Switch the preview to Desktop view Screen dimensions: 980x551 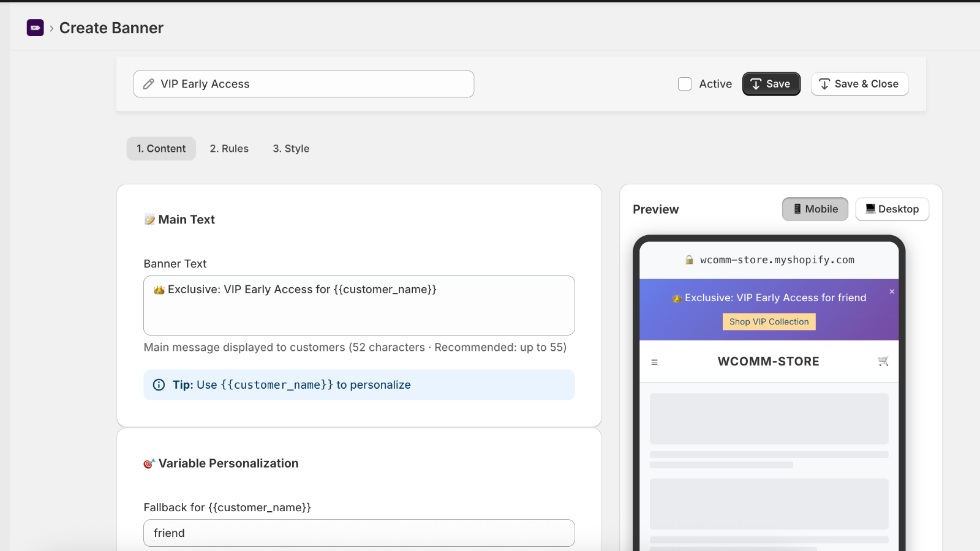tap(892, 209)
